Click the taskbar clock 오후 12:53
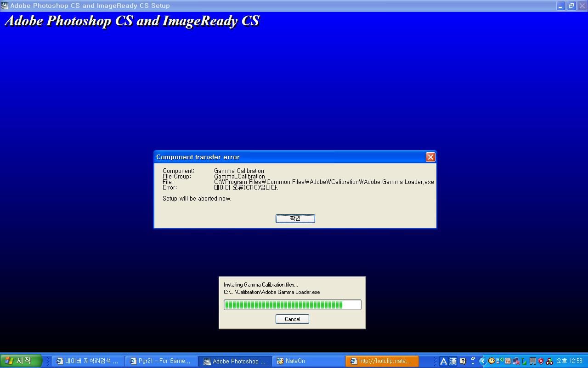The height and width of the screenshot is (368, 588). coord(569,361)
